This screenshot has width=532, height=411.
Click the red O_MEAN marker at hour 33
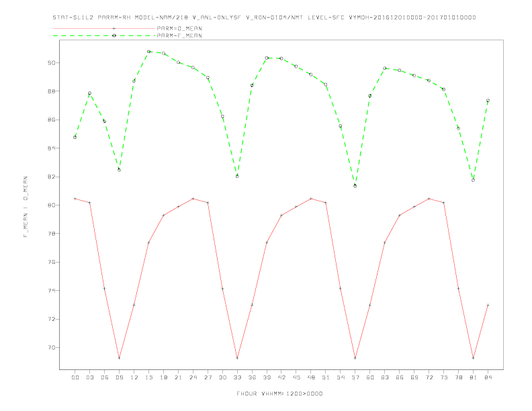237,358
